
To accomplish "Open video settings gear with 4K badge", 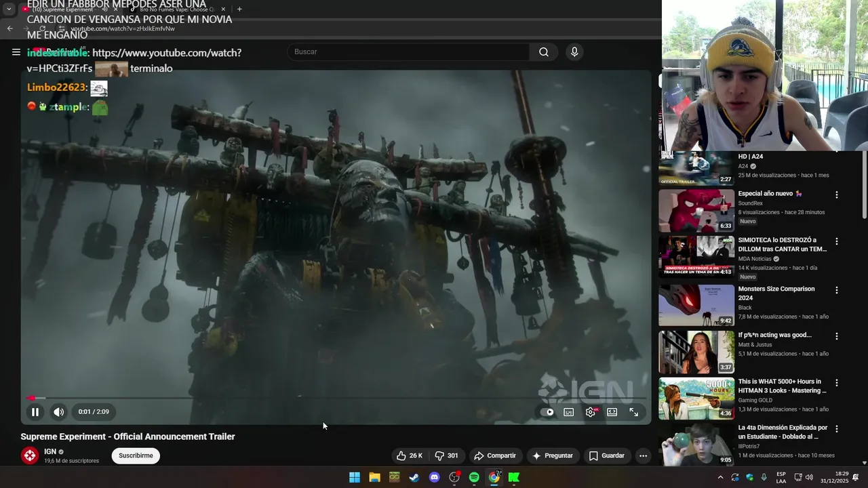I will click(x=591, y=412).
